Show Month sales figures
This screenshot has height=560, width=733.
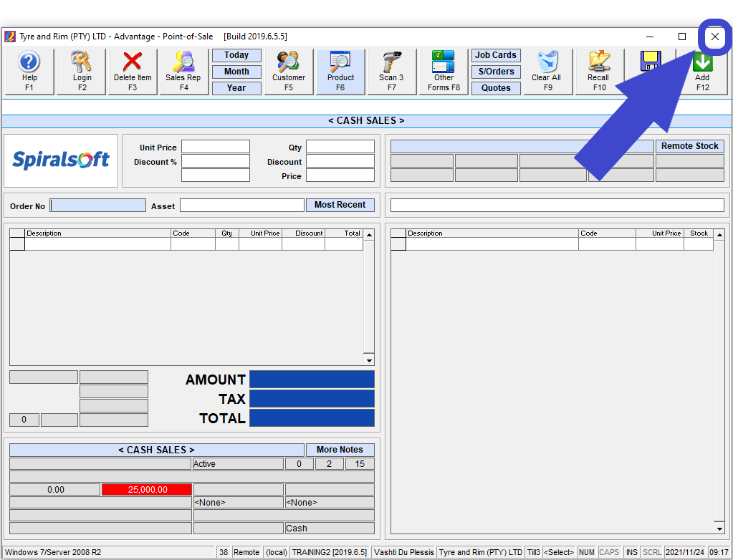[236, 72]
